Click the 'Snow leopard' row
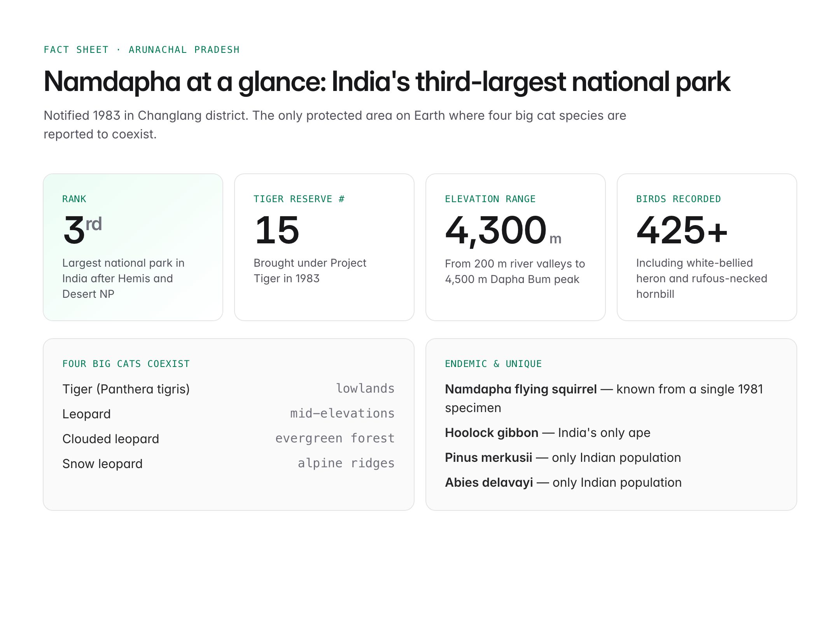The image size is (840, 622). point(229,463)
